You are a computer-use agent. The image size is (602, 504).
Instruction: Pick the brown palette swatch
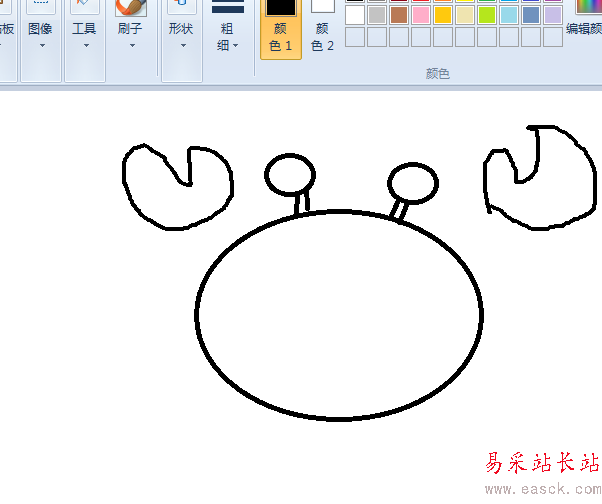click(399, 15)
